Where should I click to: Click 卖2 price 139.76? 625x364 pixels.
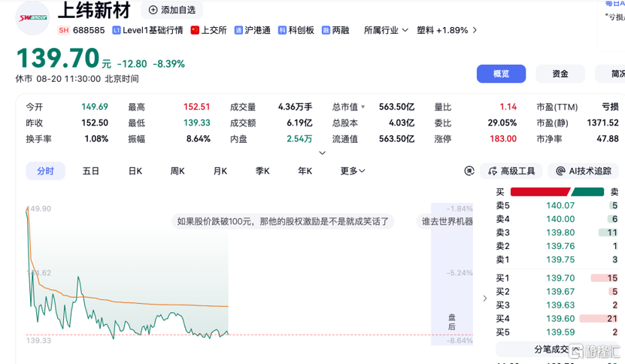tap(560, 247)
